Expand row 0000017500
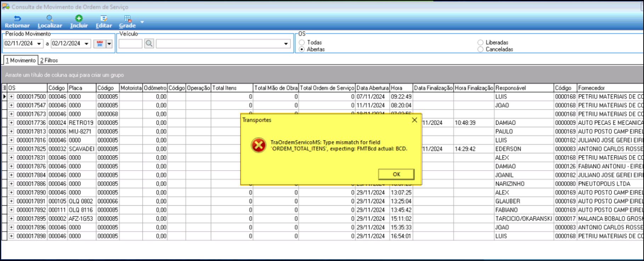This screenshot has width=644, height=261. [x=11, y=96]
